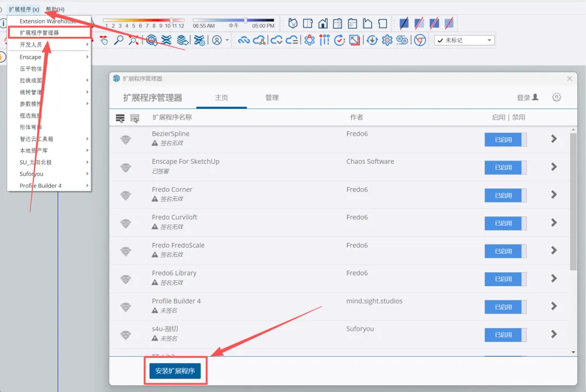Image resolution: width=586 pixels, height=392 pixels.
Task: Switch to Front view house icon
Action: click(323, 23)
